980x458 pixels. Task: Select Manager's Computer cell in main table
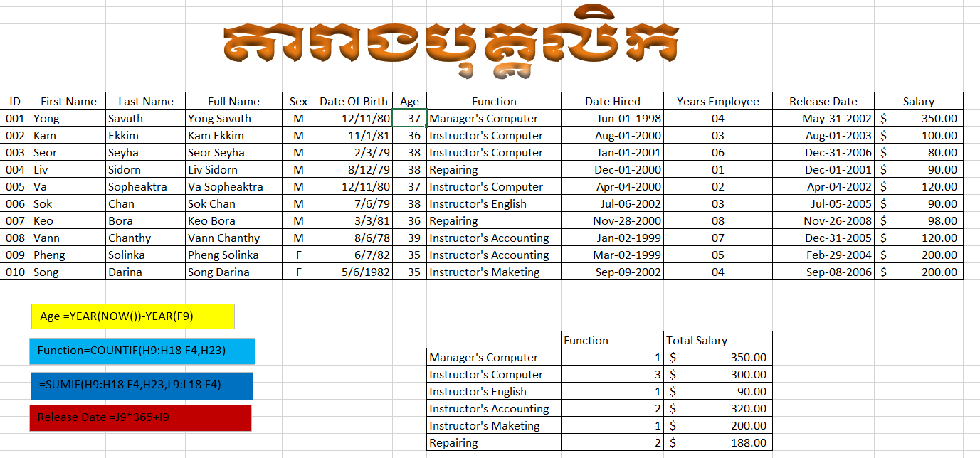[x=494, y=118]
